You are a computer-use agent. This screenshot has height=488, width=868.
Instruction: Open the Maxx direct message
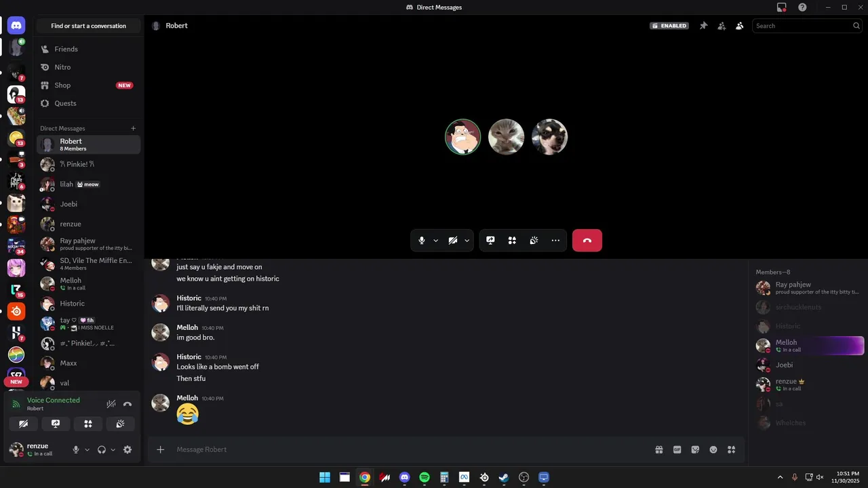click(x=89, y=363)
